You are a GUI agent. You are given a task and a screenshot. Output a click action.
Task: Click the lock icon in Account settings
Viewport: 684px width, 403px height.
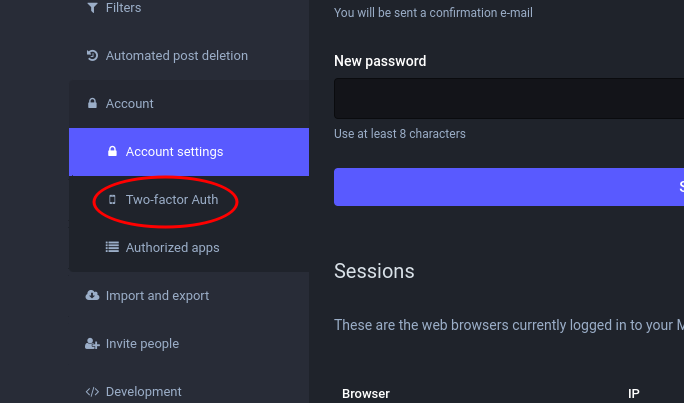coord(112,151)
